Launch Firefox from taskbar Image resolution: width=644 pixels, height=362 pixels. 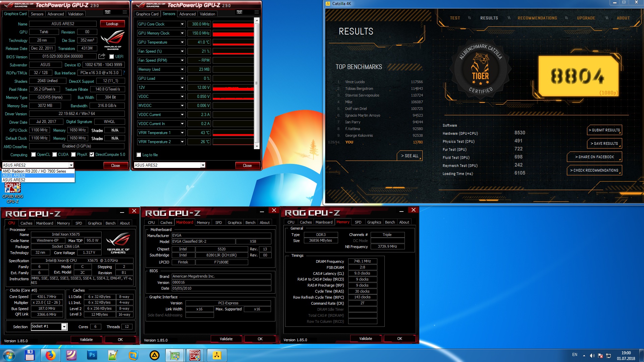[51, 355]
